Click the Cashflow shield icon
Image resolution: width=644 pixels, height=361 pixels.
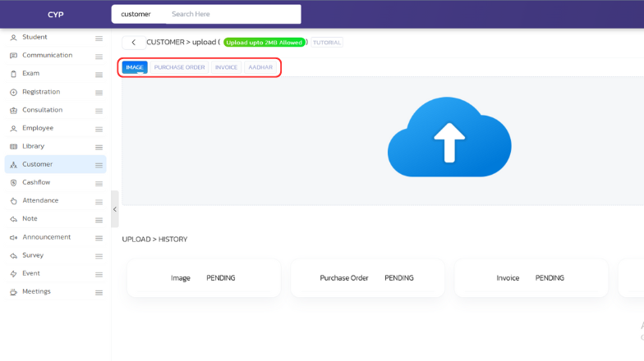click(x=13, y=182)
